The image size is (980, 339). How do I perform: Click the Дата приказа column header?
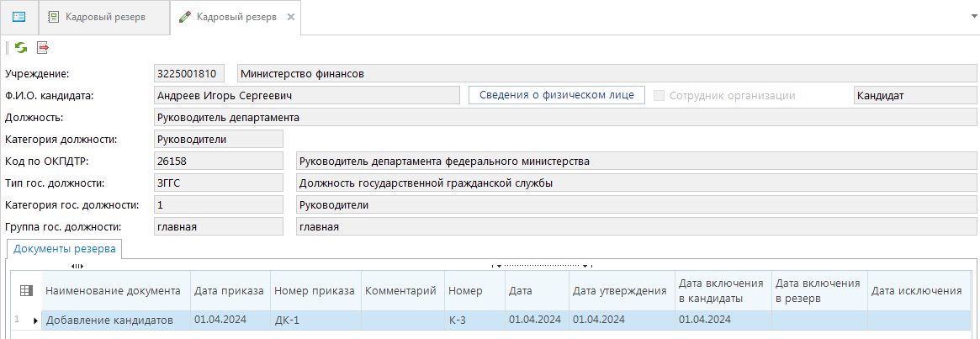click(x=227, y=291)
